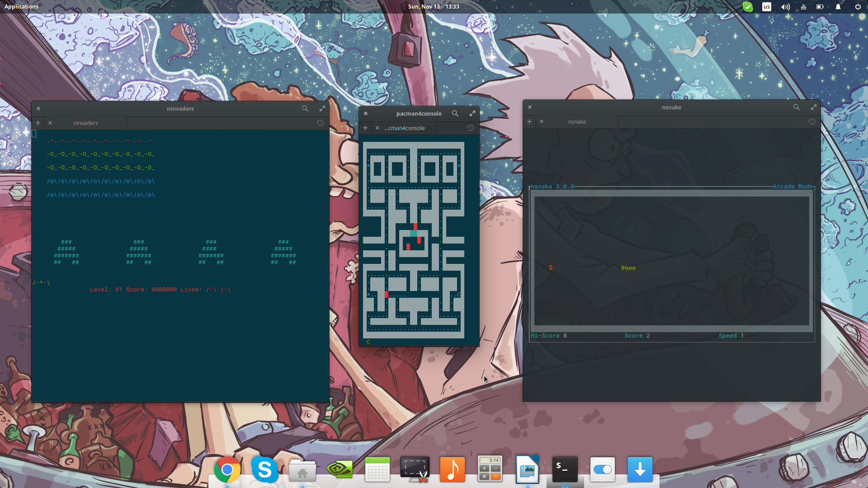868x488 pixels.
Task: Open the 'us' keyboard layout indicator
Action: pyautogui.click(x=767, y=7)
